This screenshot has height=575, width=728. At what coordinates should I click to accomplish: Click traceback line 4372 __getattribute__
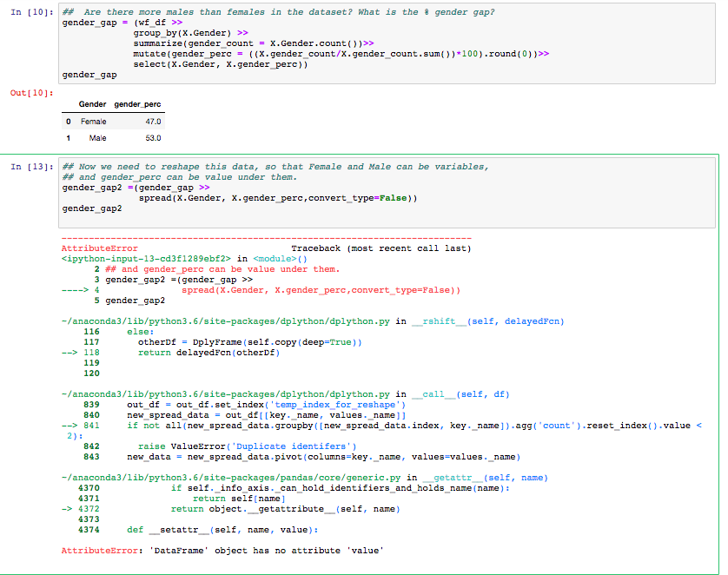pyautogui.click(x=285, y=509)
